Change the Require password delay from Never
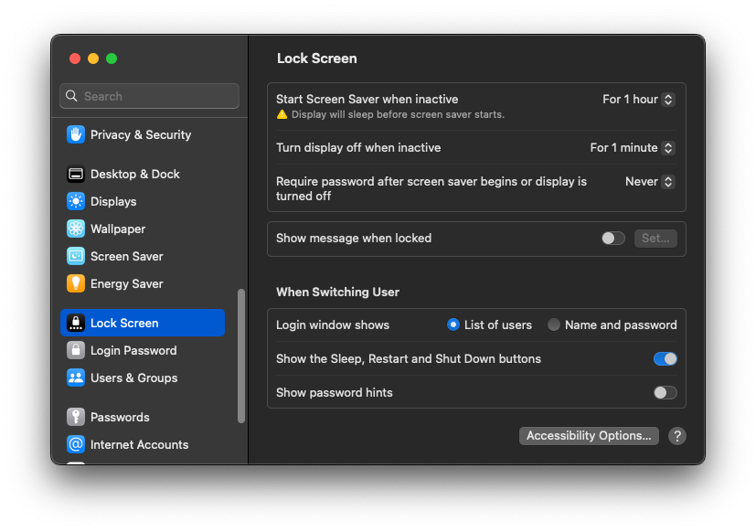Image resolution: width=756 pixels, height=532 pixels. [649, 182]
